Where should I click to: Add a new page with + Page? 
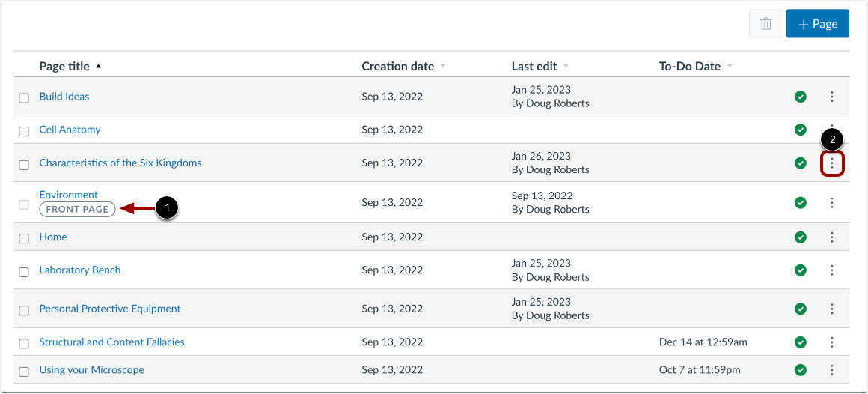click(817, 24)
